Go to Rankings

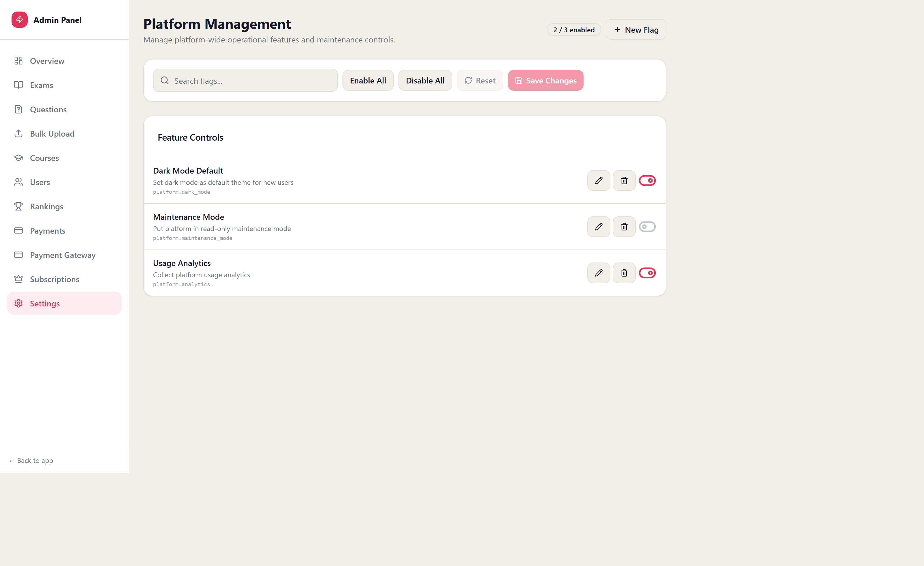[64, 206]
